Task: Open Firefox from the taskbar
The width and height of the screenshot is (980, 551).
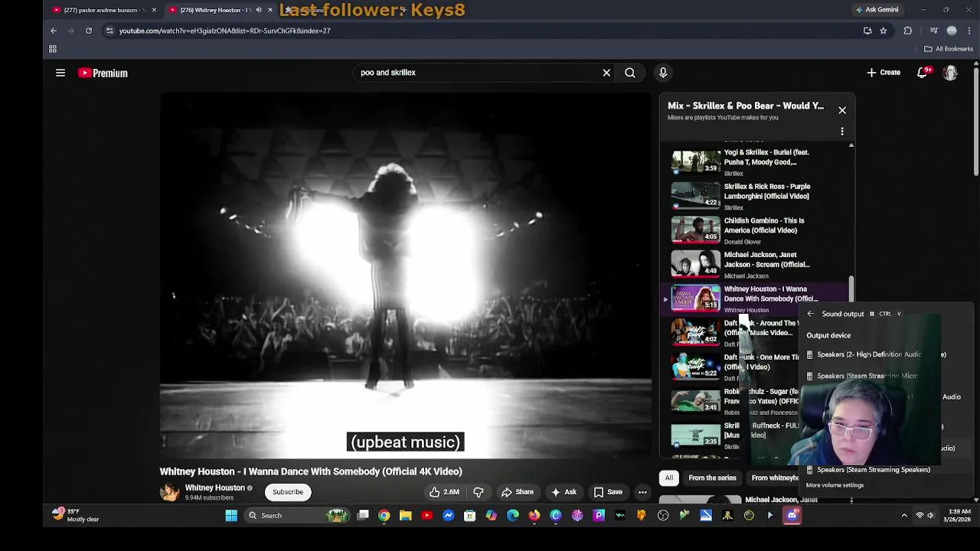Action: click(x=534, y=516)
